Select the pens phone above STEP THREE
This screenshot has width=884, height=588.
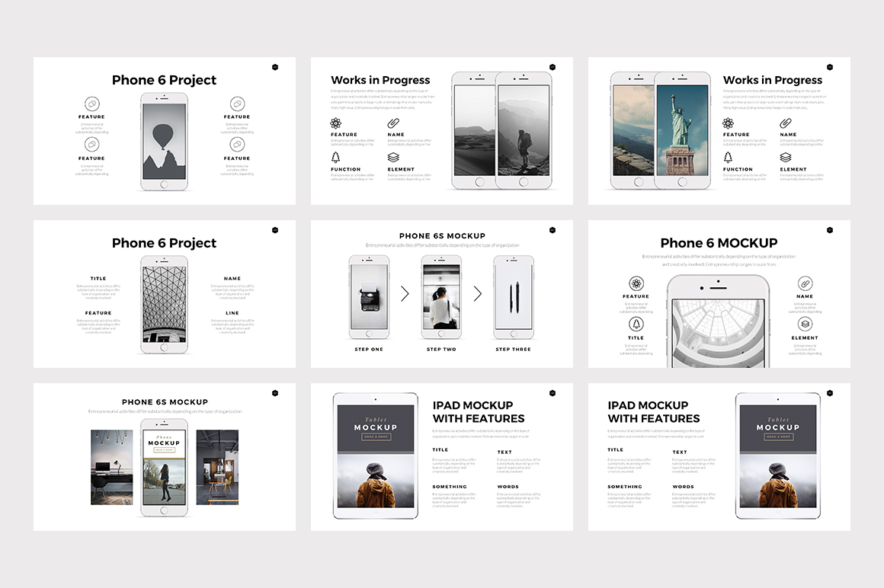pyautogui.click(x=514, y=297)
